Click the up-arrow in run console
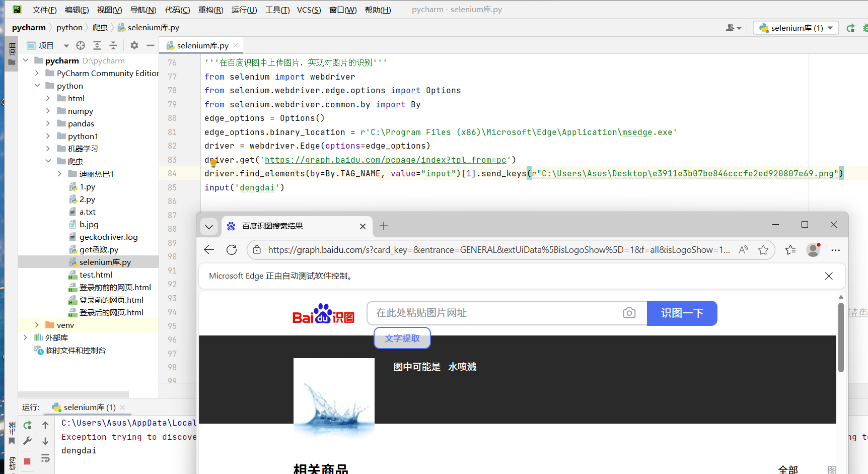 [45, 425]
